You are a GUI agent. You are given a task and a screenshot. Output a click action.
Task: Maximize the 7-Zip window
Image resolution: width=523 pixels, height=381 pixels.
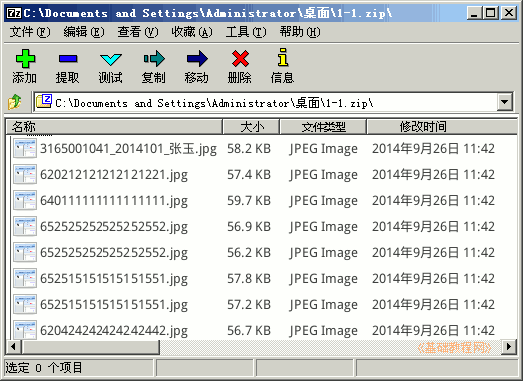click(x=491, y=13)
